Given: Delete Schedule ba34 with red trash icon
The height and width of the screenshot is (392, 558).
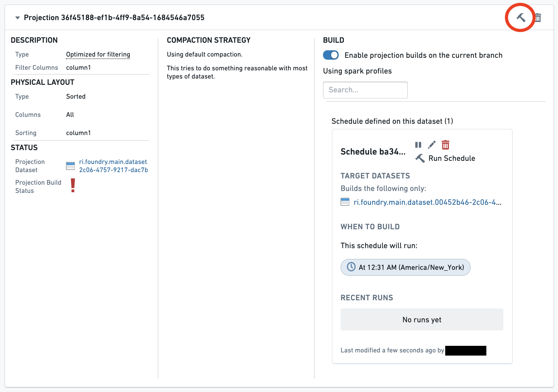Looking at the screenshot, I should tap(446, 145).
